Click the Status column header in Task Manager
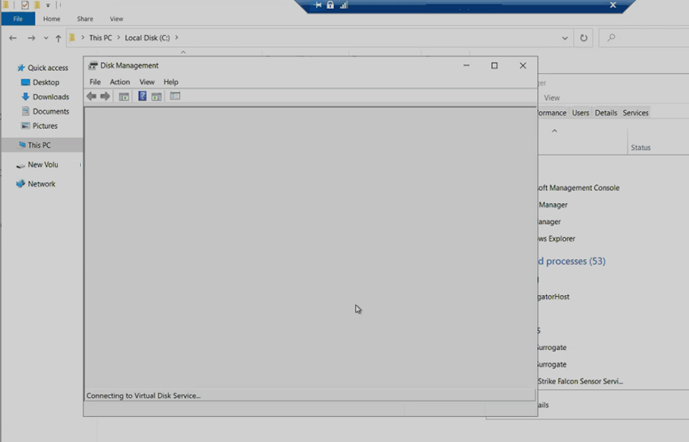 click(x=640, y=148)
